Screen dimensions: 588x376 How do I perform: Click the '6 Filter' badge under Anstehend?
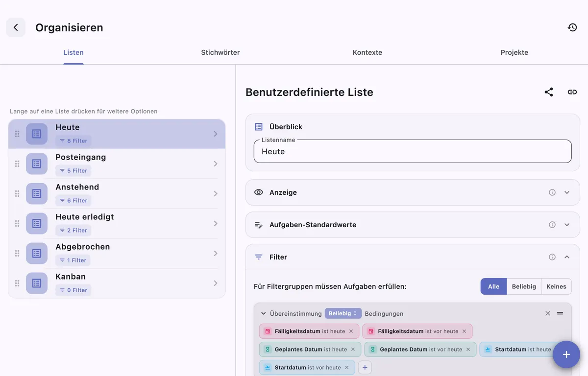pyautogui.click(x=73, y=201)
